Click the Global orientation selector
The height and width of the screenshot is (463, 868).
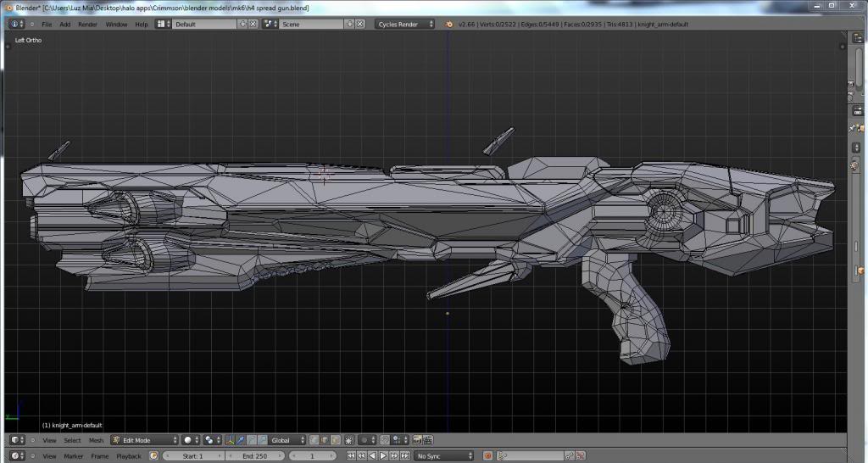287,440
